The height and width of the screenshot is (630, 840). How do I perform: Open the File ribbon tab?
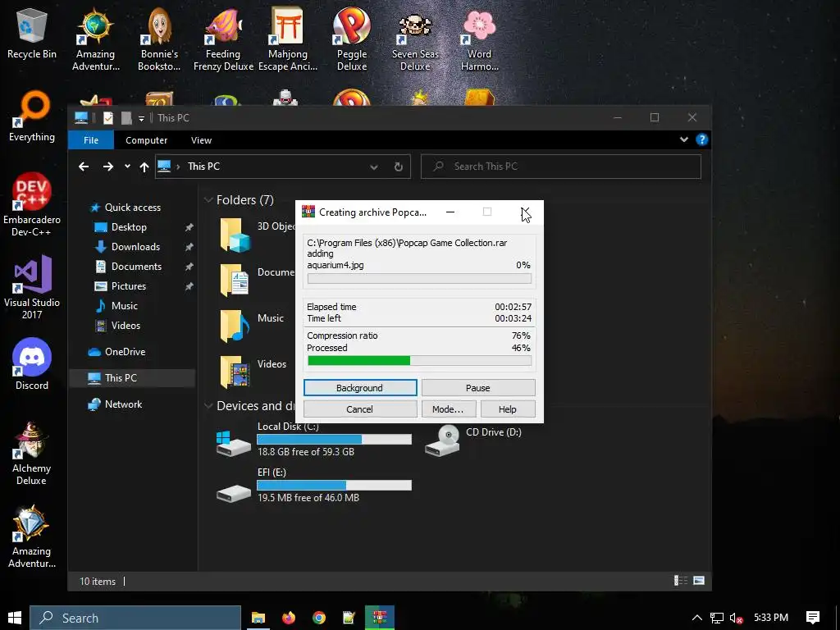pos(91,139)
